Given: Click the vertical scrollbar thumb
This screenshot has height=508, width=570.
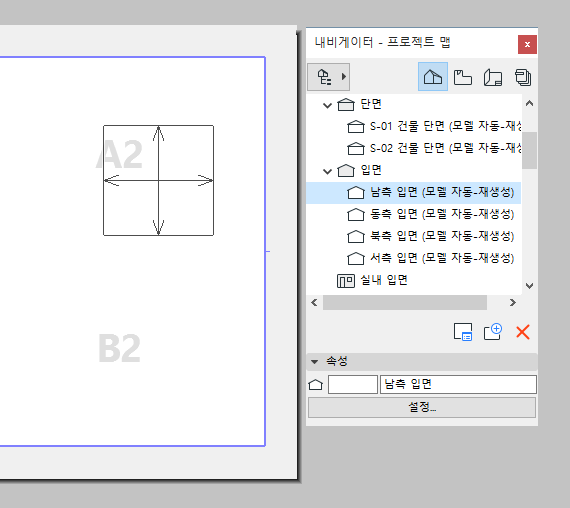Looking at the screenshot, I should point(529,150).
